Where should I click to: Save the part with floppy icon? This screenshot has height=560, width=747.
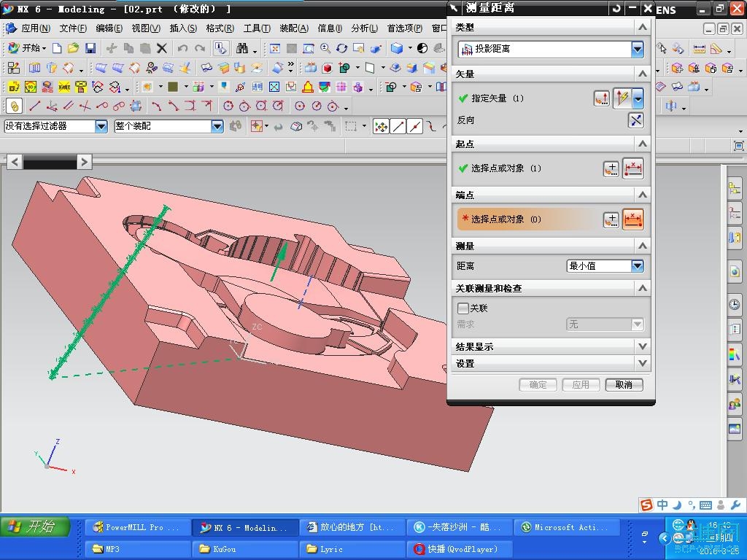tap(90, 48)
